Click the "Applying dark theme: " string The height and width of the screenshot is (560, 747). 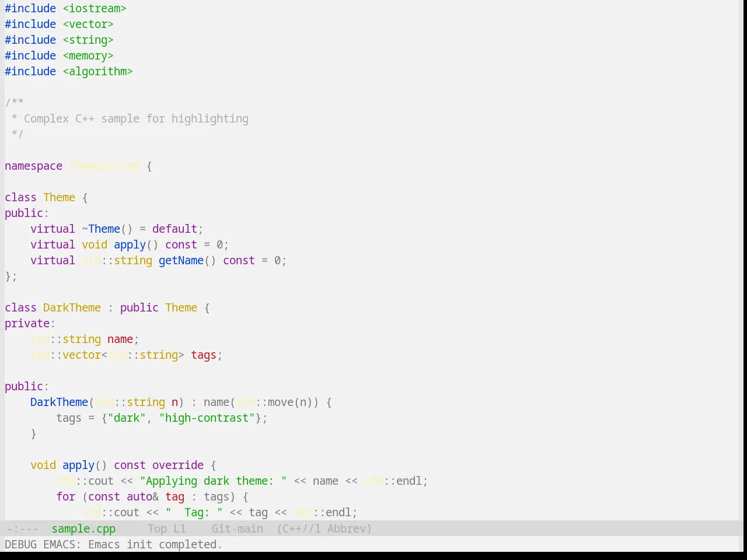[x=213, y=481]
